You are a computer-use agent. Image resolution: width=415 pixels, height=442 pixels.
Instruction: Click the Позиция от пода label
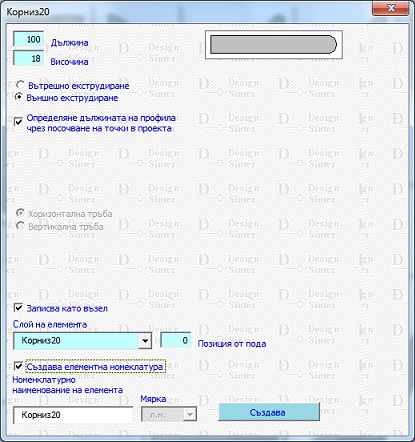[x=232, y=344]
